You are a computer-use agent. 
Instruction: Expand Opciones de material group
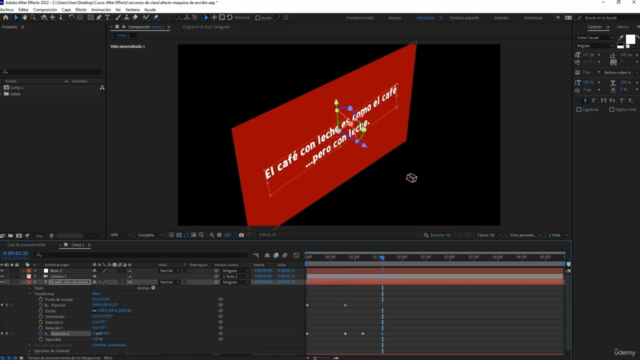pos(30,351)
